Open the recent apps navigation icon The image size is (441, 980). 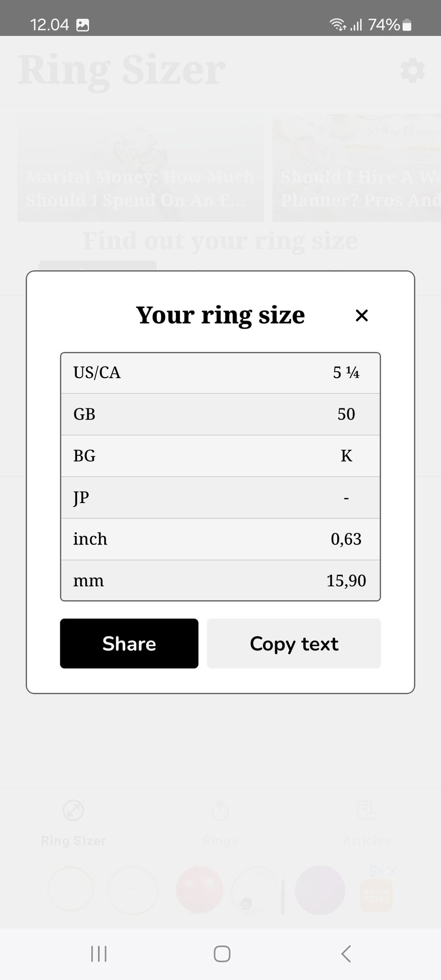(x=99, y=954)
